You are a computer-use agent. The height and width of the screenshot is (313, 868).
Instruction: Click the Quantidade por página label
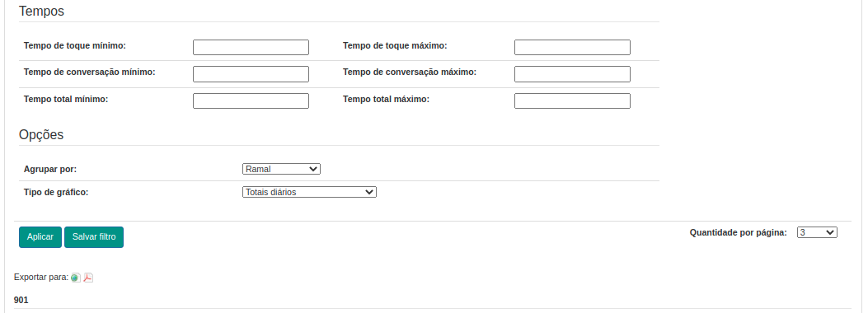tap(738, 233)
